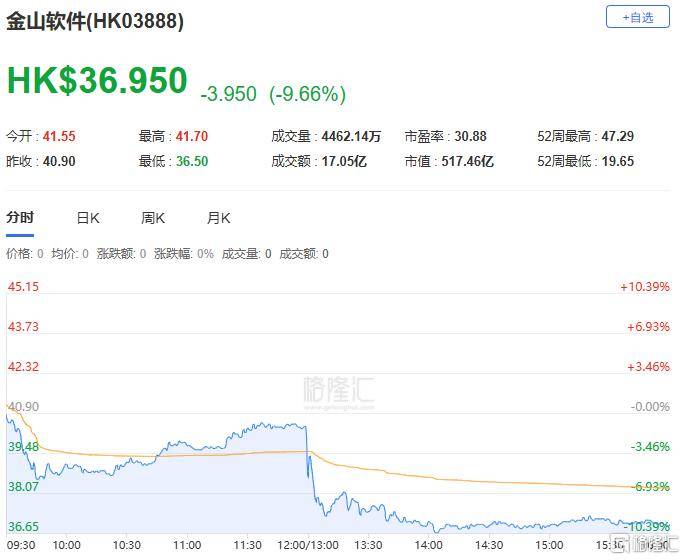Click the 52-week low value 19.65

(618, 161)
